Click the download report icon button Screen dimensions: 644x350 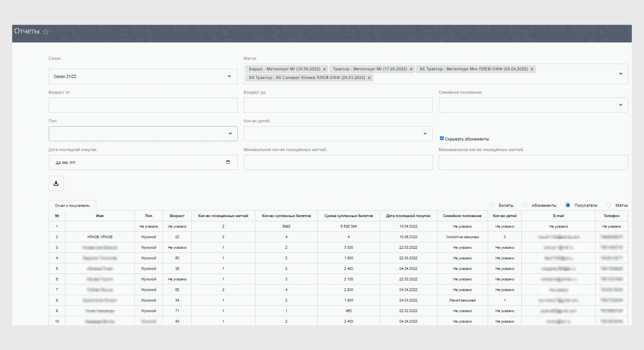pos(56,184)
